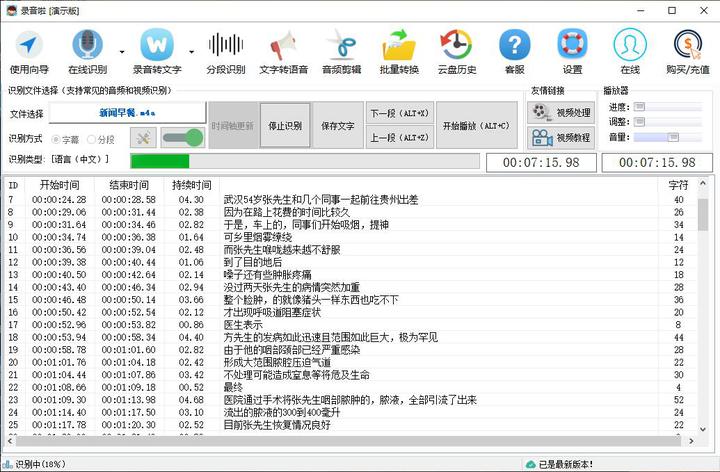This screenshot has height=472, width=720.
Task: Select row 22 with text 最终
Action: point(352,387)
